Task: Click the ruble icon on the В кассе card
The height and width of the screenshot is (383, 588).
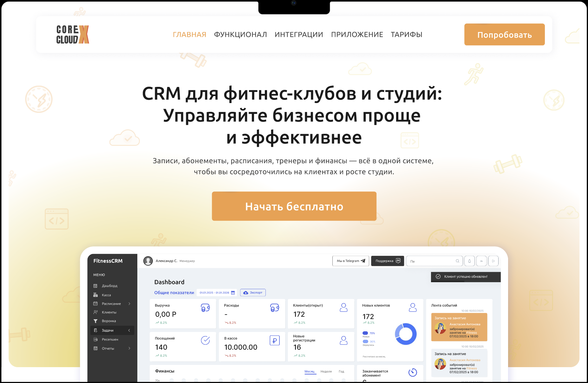Action: (x=274, y=340)
